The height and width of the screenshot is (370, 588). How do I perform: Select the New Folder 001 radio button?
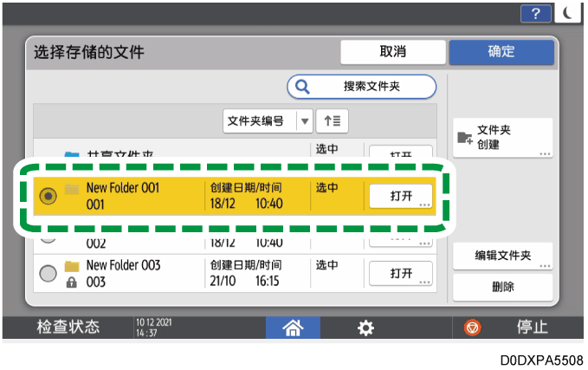(48, 196)
